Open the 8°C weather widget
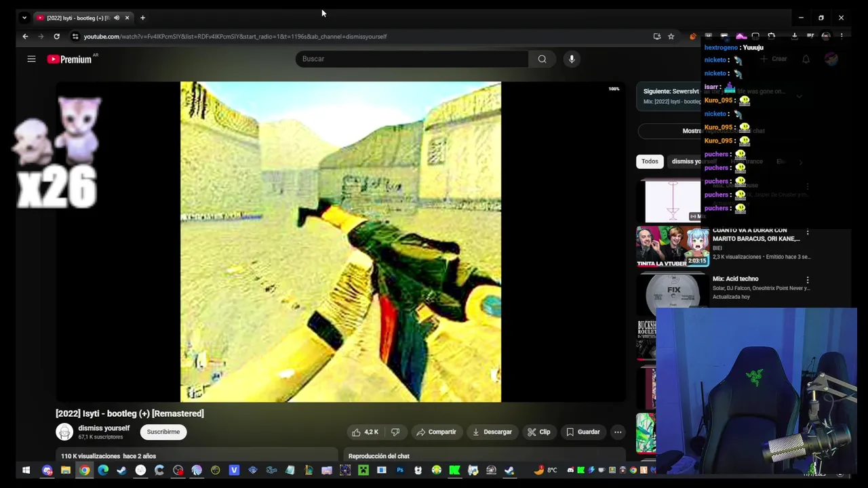Image resolution: width=868 pixels, height=488 pixels. pyautogui.click(x=545, y=470)
